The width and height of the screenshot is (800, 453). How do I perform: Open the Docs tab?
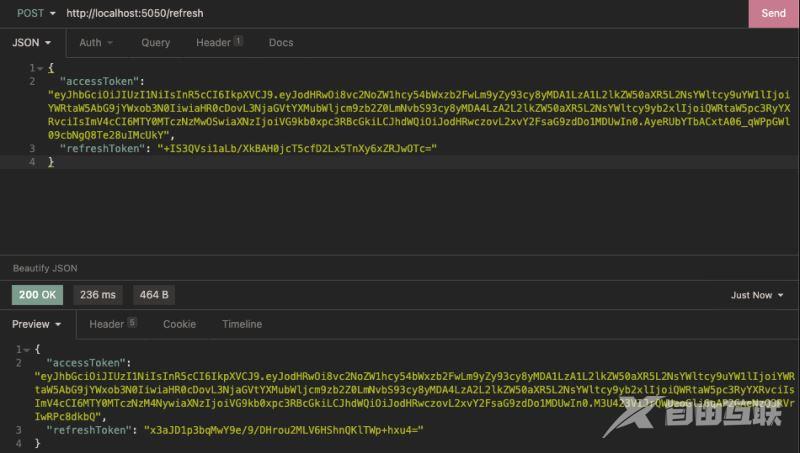pyautogui.click(x=281, y=43)
